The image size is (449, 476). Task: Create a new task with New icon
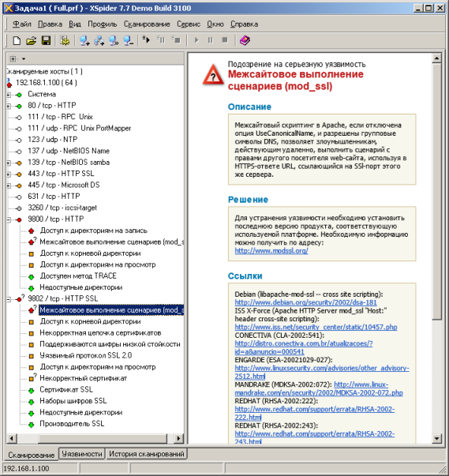tap(17, 40)
